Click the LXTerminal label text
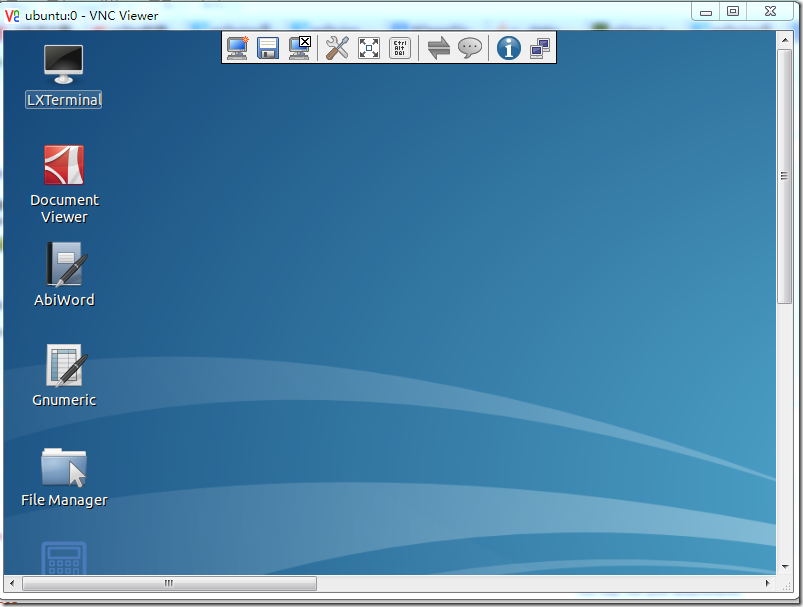The image size is (803, 607). [64, 99]
